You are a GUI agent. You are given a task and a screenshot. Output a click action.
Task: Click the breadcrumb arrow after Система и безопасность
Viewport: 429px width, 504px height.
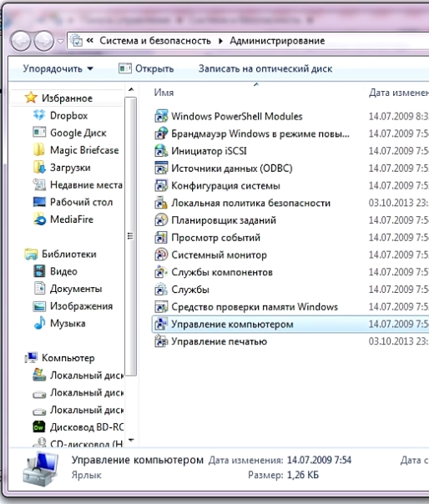220,41
